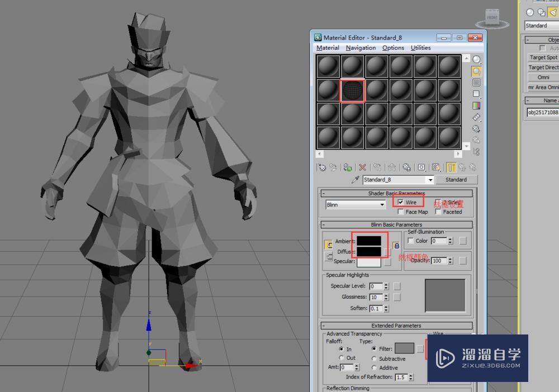Toggle the Backlight icon
Image resolution: width=559 pixels, height=392 pixels.
pos(476,71)
